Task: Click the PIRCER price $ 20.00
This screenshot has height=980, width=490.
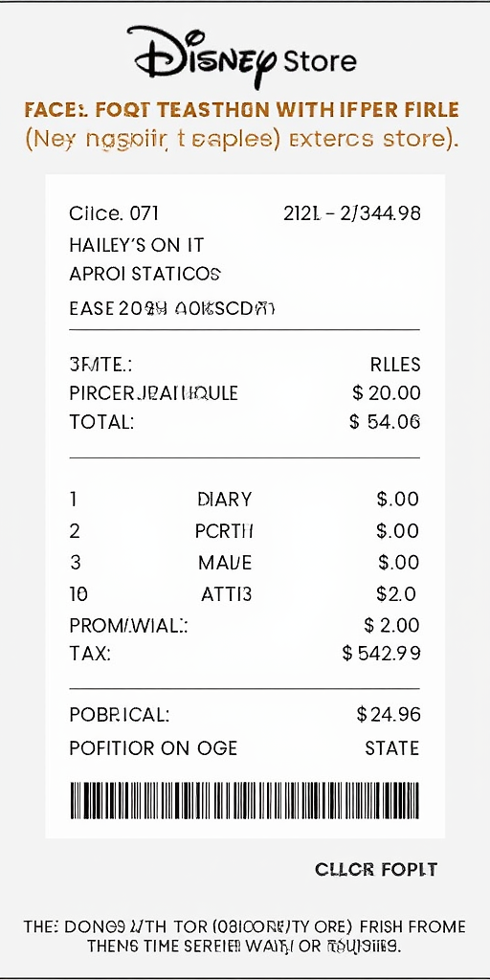Action: [x=387, y=393]
